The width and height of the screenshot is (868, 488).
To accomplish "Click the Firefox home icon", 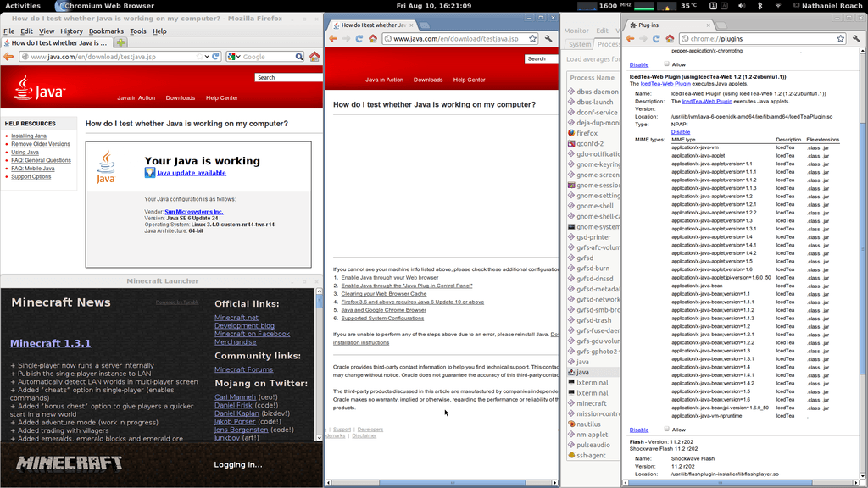I will [x=314, y=57].
